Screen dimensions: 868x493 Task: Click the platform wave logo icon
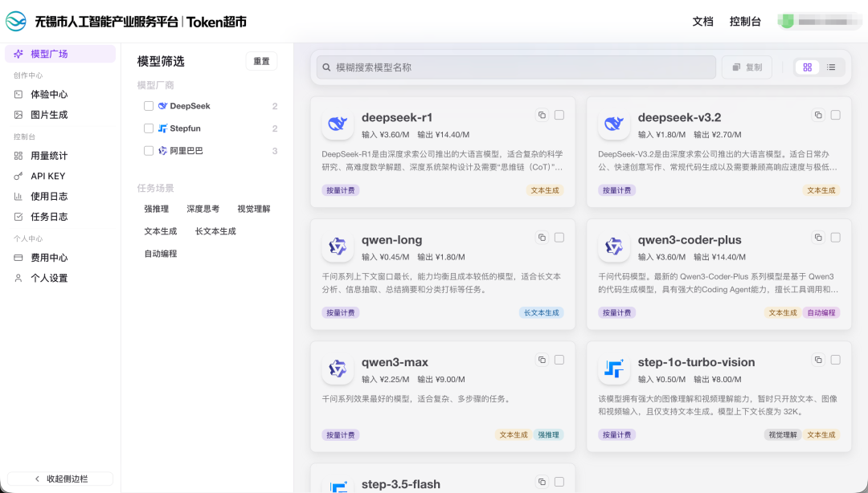pos(16,22)
